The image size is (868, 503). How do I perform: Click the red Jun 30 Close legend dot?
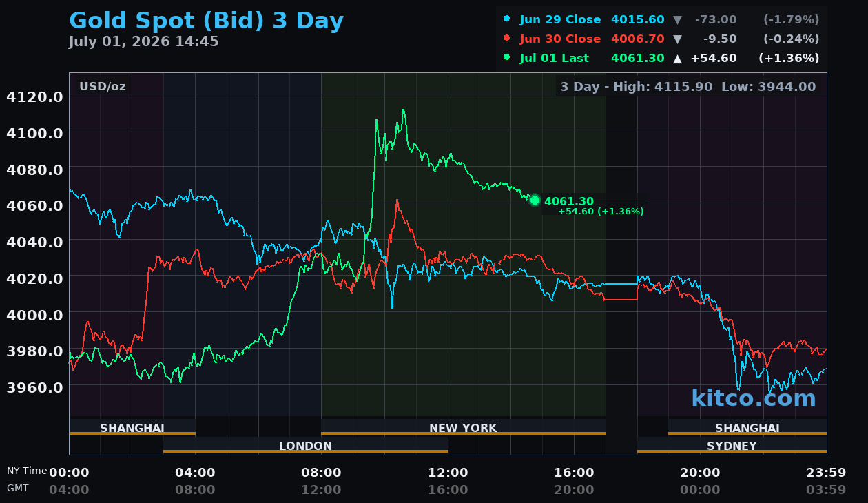[508, 38]
